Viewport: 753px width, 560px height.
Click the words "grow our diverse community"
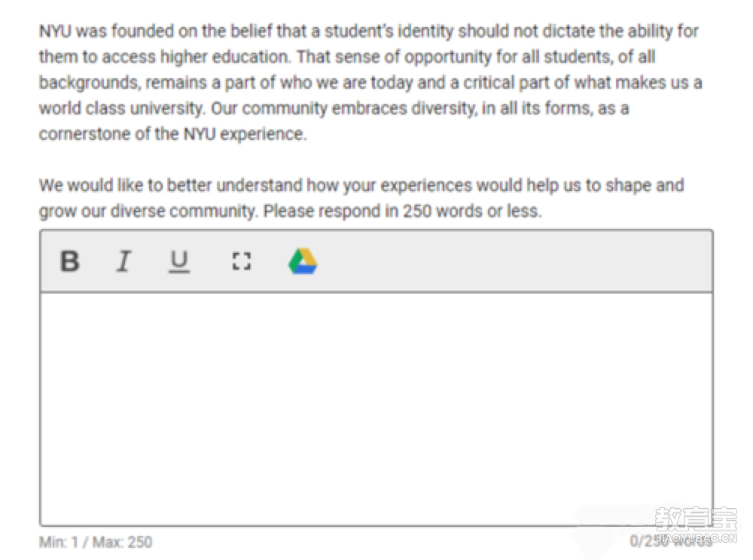click(147, 212)
